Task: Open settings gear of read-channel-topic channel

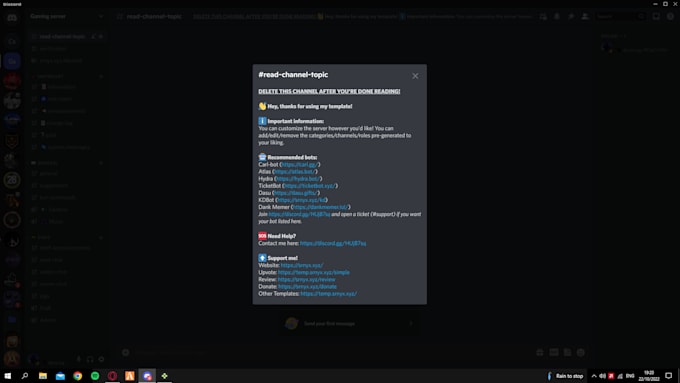Action: 101,36
